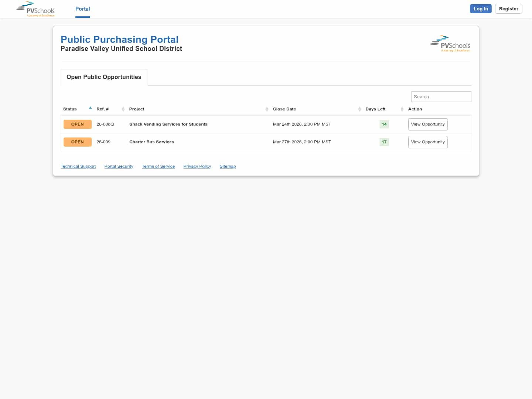Click the OPEN status badge for Charter Bus

(x=78, y=142)
